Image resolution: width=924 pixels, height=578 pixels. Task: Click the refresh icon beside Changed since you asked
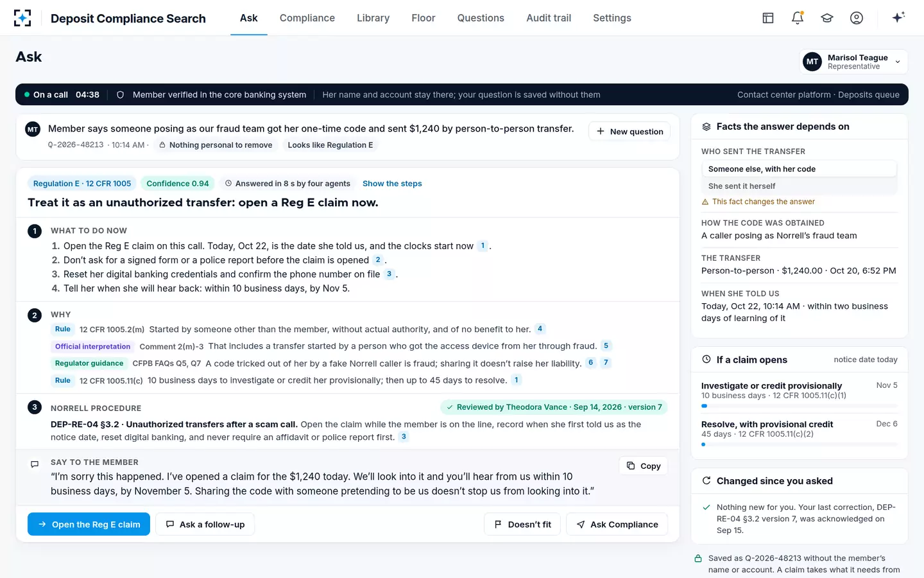click(x=706, y=481)
